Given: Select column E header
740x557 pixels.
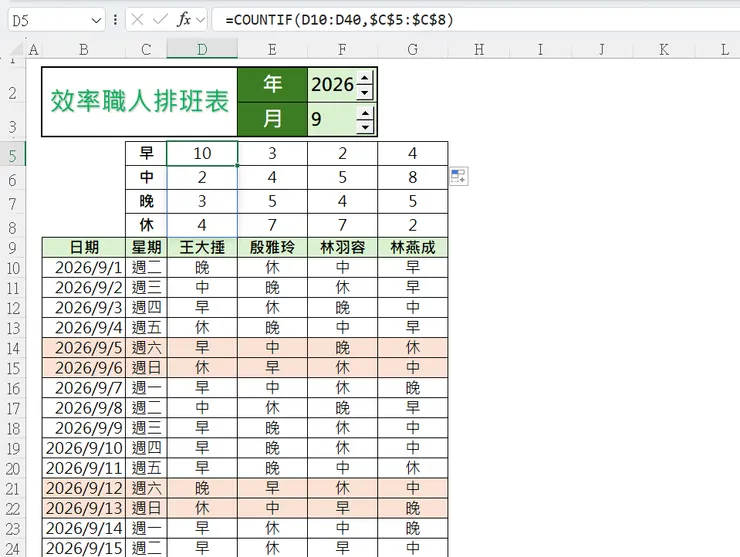Looking at the screenshot, I should click(272, 49).
